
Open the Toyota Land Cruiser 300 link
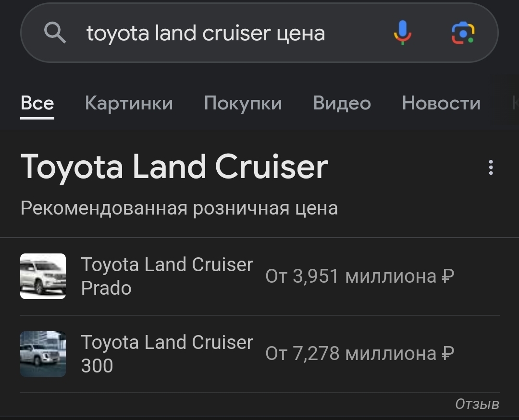tap(166, 354)
